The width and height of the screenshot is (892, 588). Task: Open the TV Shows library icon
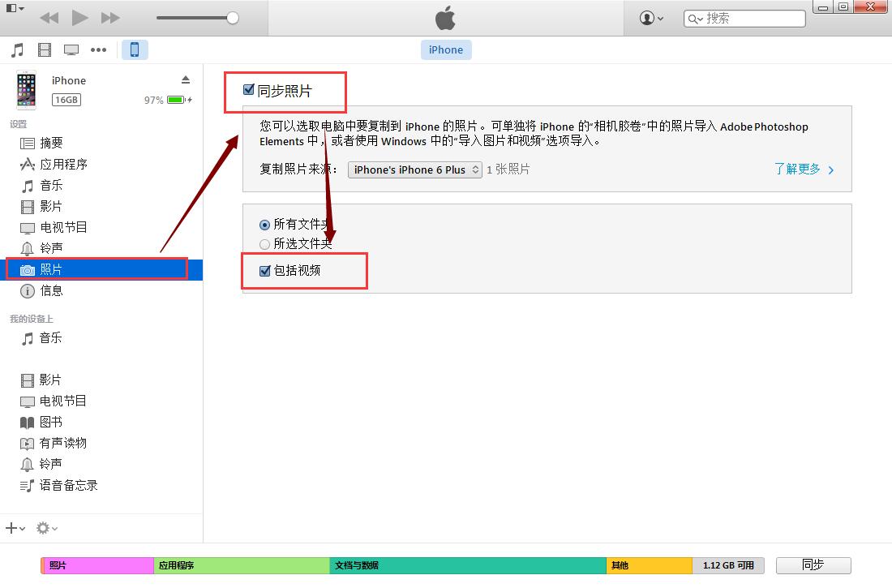[71, 50]
